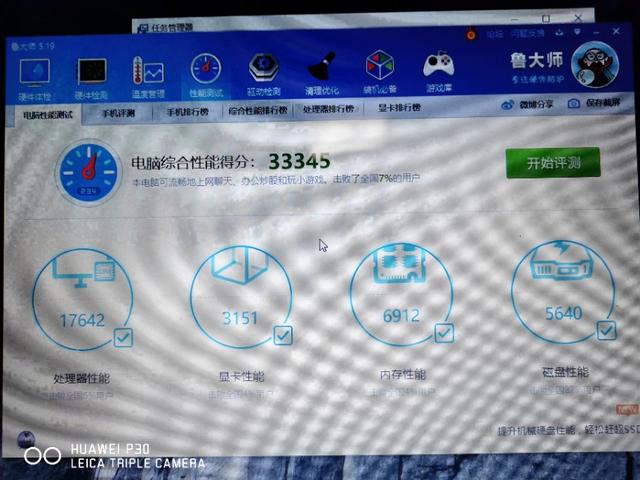The width and height of the screenshot is (640, 480).
Task: Open the 论坛 forum link in title bar
Action: click(x=494, y=34)
